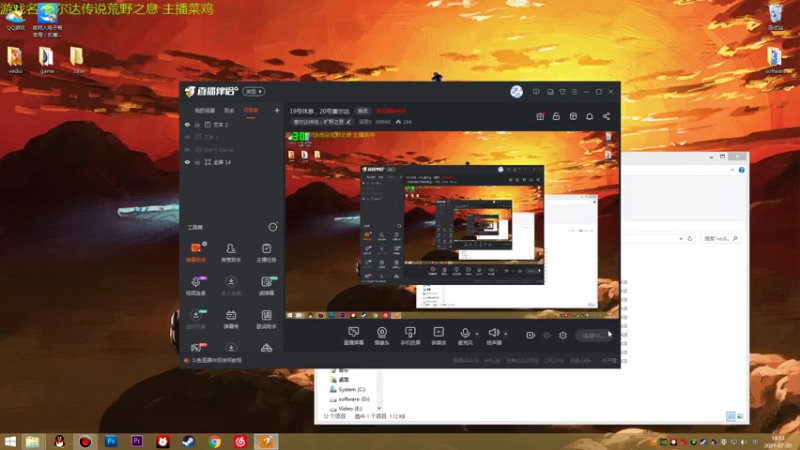Image resolution: width=800 pixels, height=450 pixels.
Task: Select software (D:) in Explorer tree
Action: tap(349, 399)
